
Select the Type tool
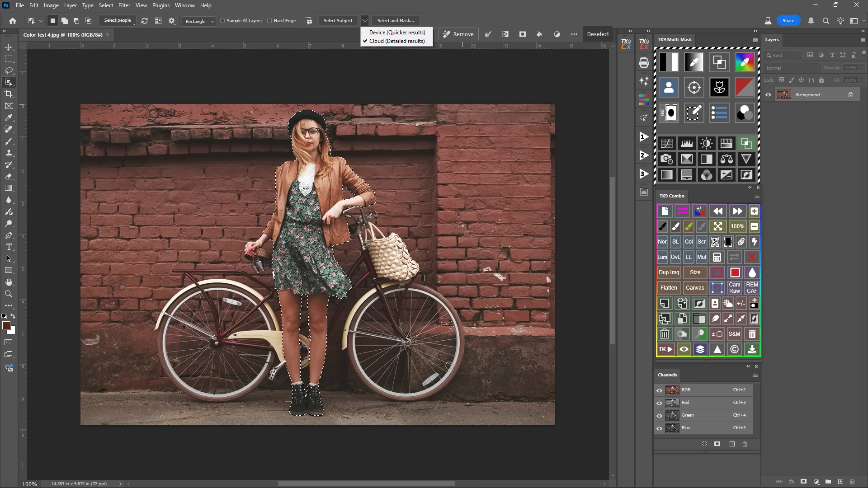(9, 247)
